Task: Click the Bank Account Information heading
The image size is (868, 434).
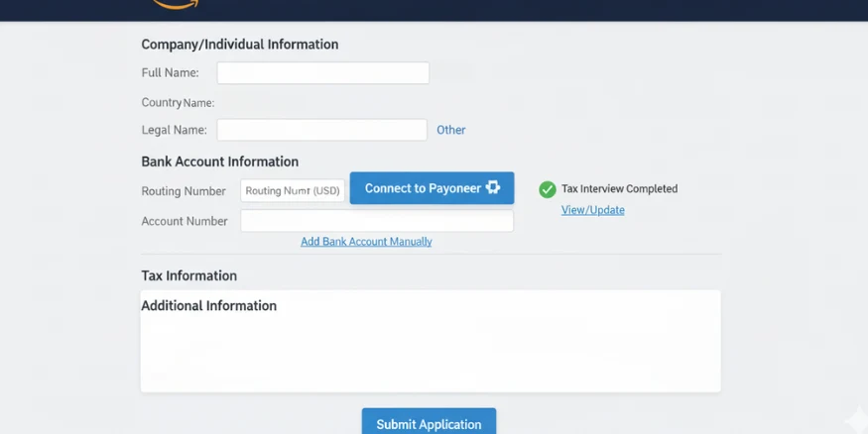Action: click(219, 162)
